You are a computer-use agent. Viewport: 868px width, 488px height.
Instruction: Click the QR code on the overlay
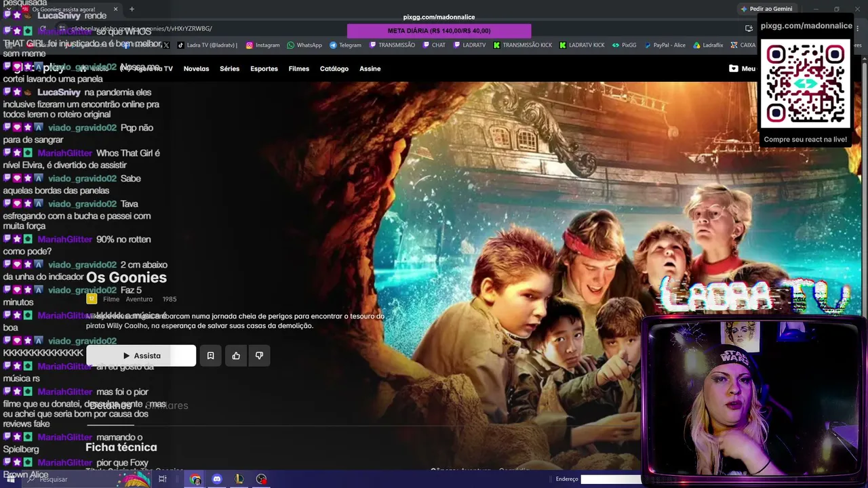(806, 83)
